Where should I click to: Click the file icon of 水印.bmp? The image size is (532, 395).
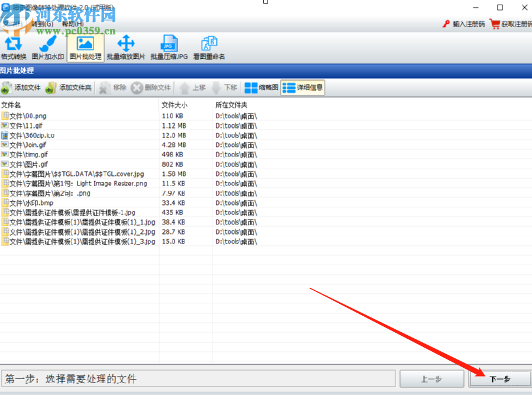click(5, 203)
